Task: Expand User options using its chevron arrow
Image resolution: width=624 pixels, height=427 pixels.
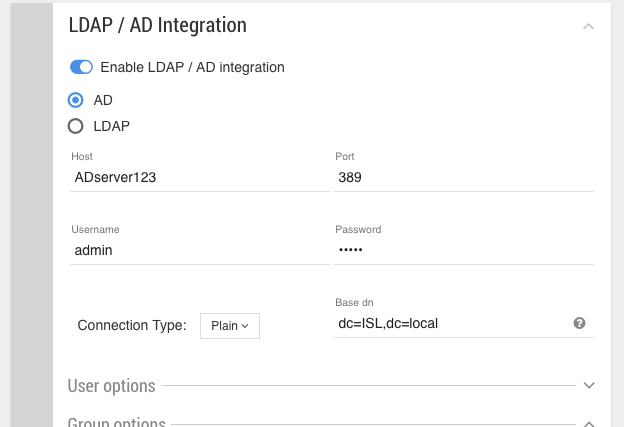Action: tap(589, 385)
